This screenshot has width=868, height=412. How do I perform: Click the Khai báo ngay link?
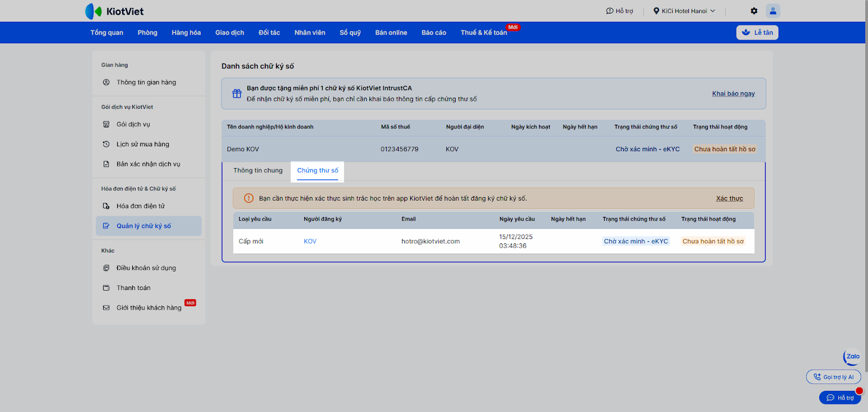733,94
